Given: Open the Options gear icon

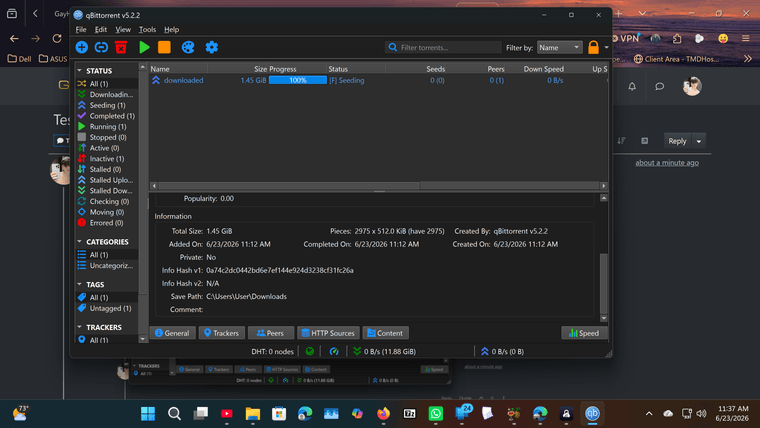Looking at the screenshot, I should [211, 47].
